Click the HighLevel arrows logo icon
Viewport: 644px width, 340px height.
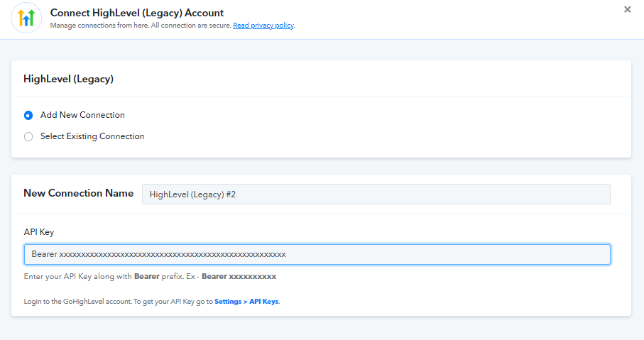pos(26,18)
